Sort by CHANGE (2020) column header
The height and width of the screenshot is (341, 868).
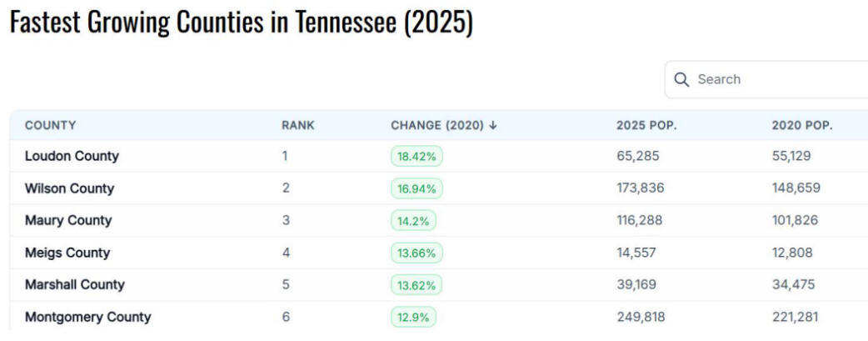[x=437, y=125]
